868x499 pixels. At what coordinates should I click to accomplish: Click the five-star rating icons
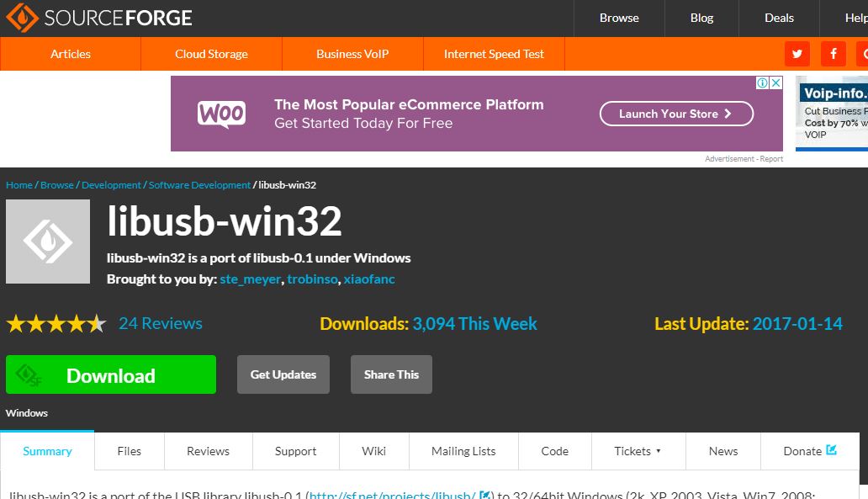click(x=56, y=323)
